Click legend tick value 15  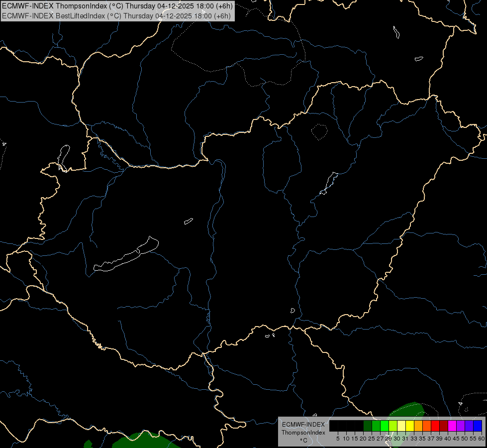coord(355,439)
